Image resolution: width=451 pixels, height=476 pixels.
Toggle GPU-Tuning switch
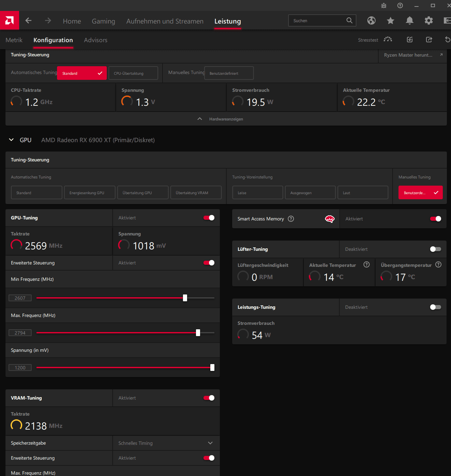pyautogui.click(x=209, y=218)
